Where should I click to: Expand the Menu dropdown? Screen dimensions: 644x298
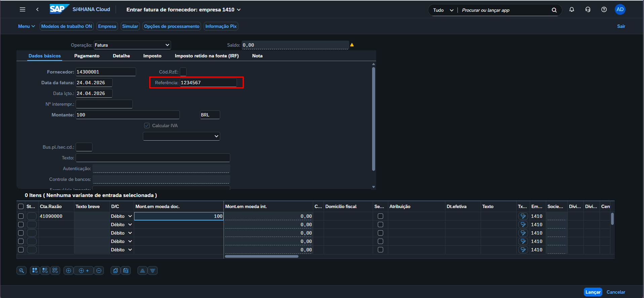(x=26, y=26)
